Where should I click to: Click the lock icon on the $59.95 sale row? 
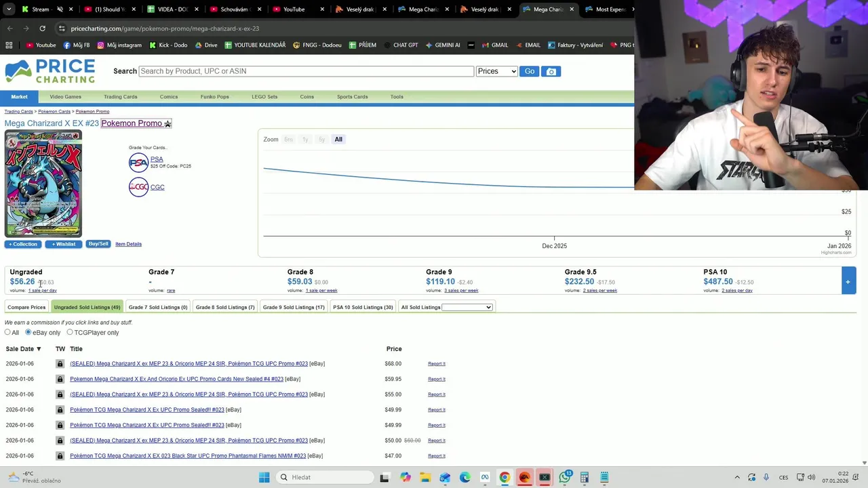coord(60,379)
